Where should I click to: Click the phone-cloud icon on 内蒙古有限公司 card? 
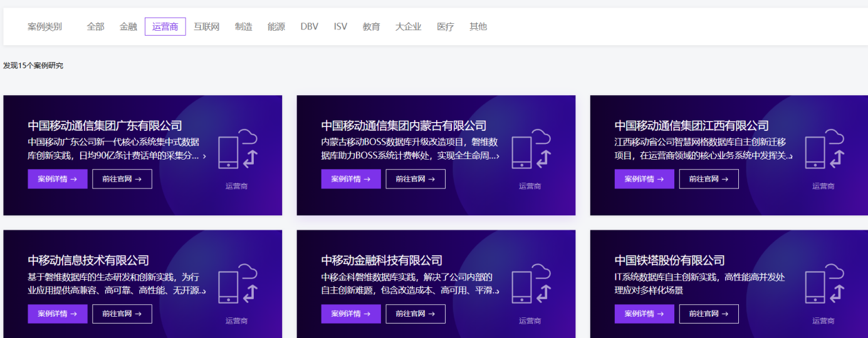[531, 149]
